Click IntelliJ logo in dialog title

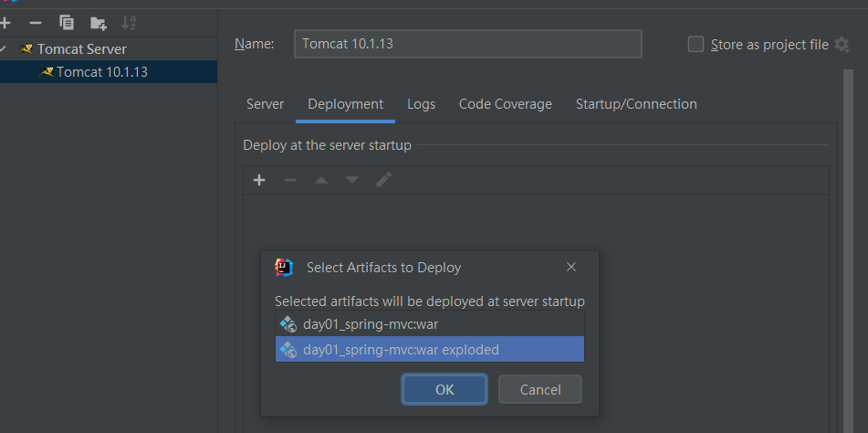point(284,268)
